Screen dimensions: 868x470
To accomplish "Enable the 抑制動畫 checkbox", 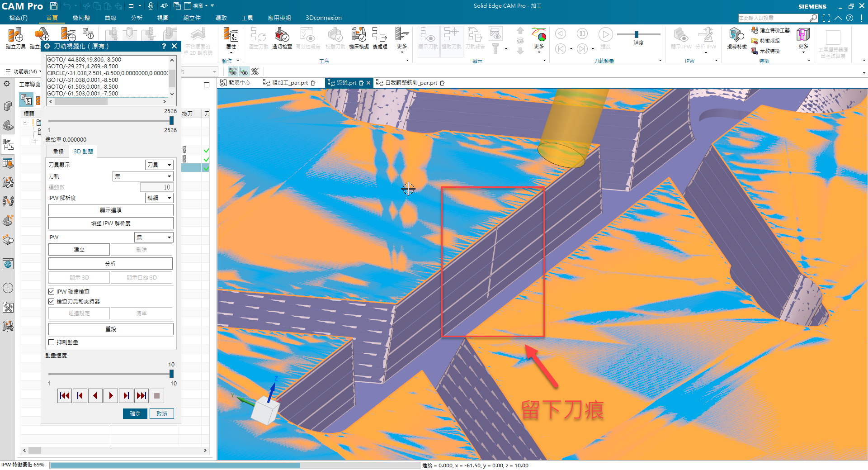I will point(52,342).
